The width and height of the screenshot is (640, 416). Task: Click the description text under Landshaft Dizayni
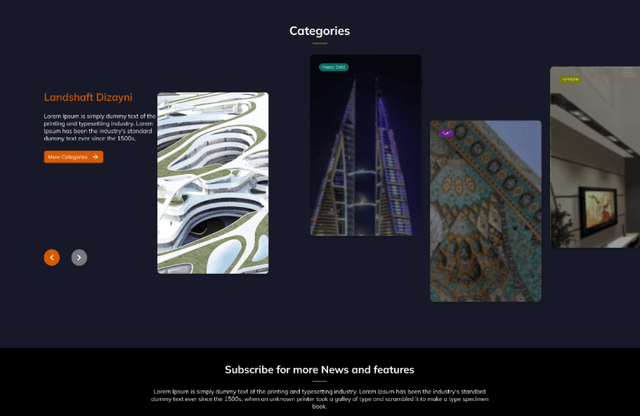pyautogui.click(x=98, y=127)
